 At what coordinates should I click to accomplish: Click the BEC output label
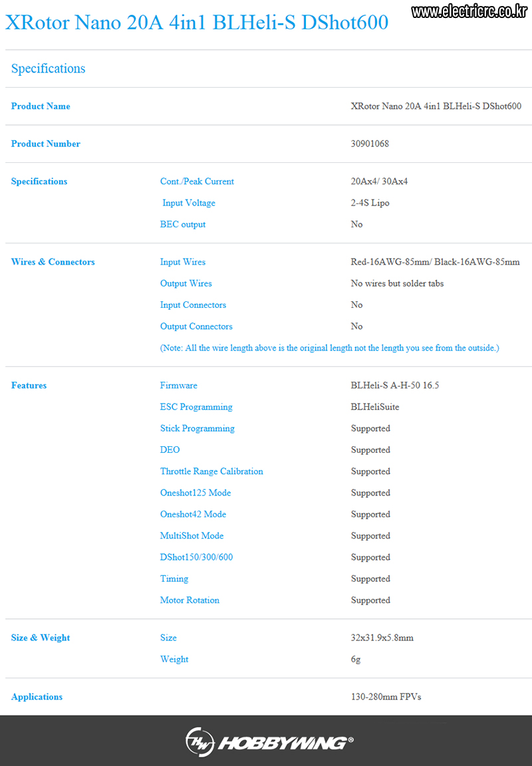tap(183, 224)
